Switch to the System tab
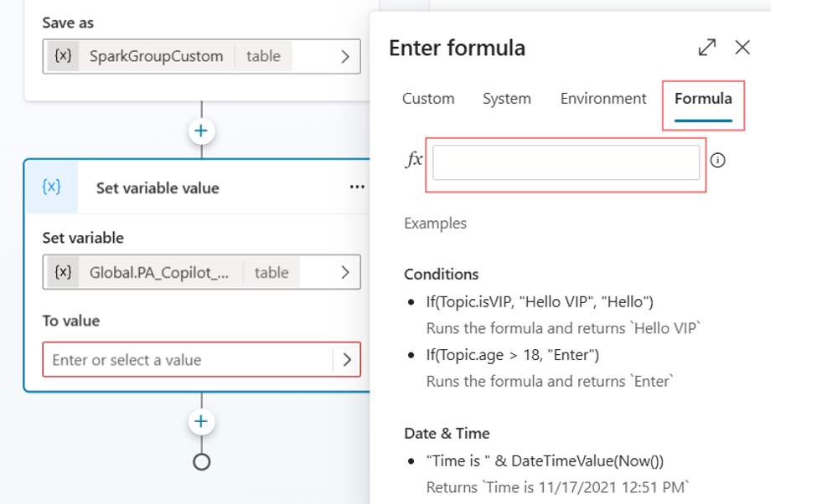Image resolution: width=822 pixels, height=504 pixels. point(506,99)
